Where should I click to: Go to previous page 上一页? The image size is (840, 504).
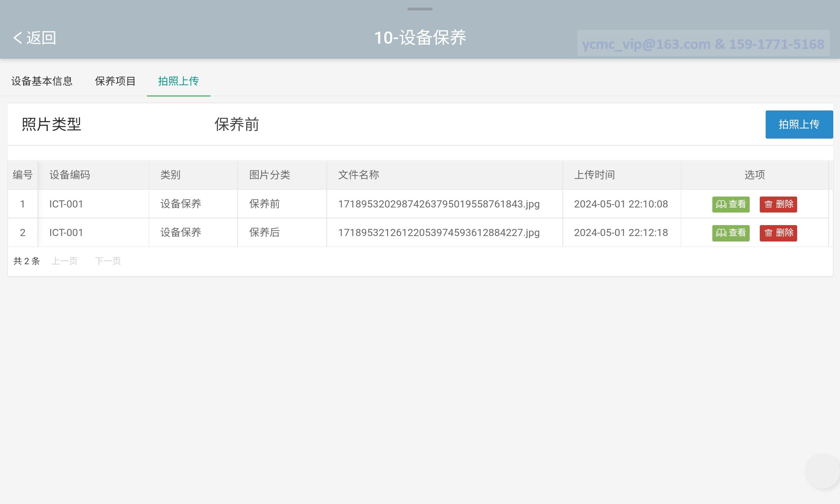point(64,261)
